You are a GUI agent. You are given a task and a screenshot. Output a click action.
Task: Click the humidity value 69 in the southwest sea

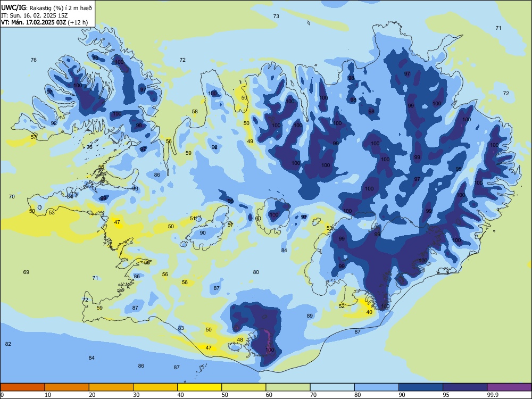pos(26,272)
